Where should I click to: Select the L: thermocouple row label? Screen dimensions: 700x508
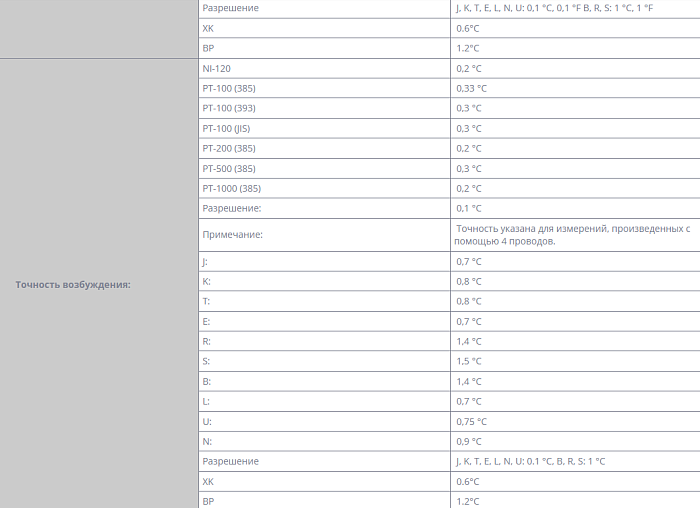pos(205,401)
